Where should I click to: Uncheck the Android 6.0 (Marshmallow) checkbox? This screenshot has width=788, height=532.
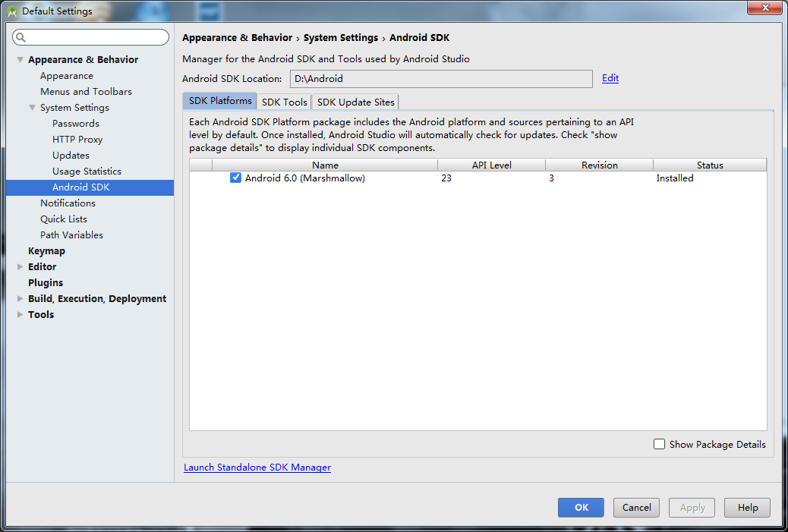pos(235,178)
